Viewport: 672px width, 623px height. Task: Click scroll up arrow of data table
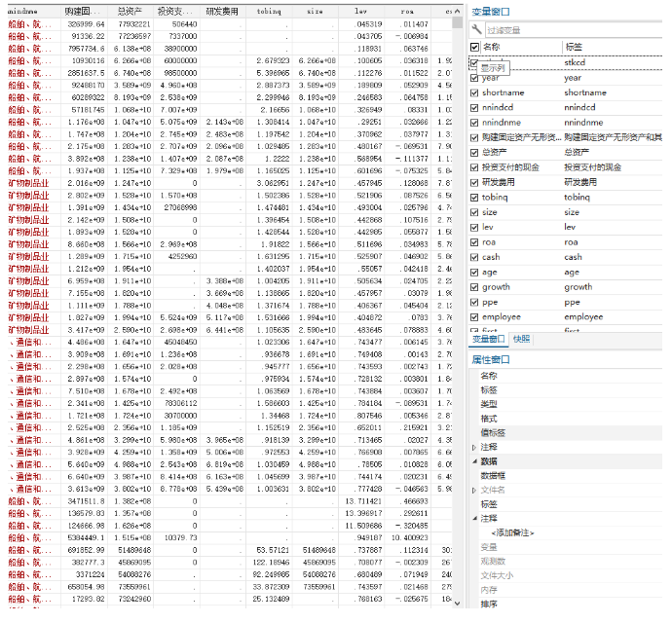458,12
